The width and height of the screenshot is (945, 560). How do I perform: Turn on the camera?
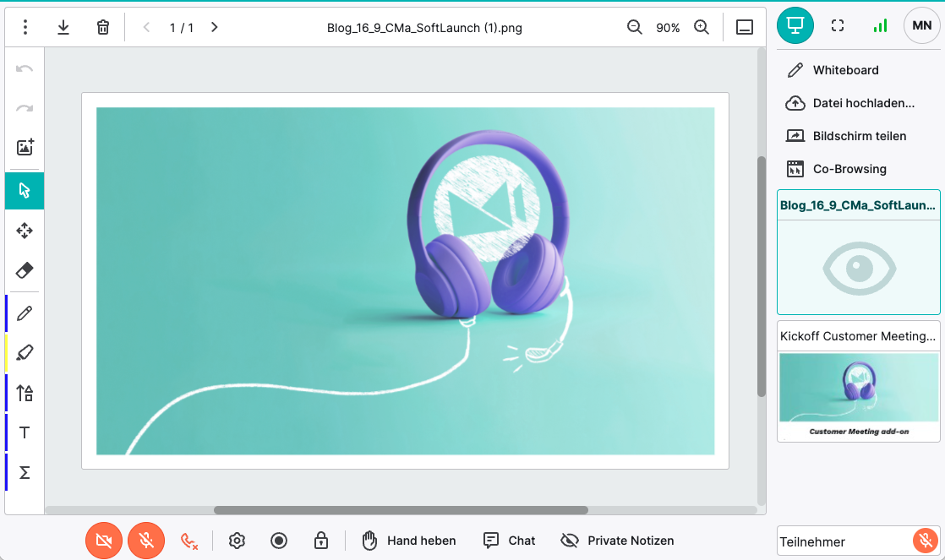104,541
